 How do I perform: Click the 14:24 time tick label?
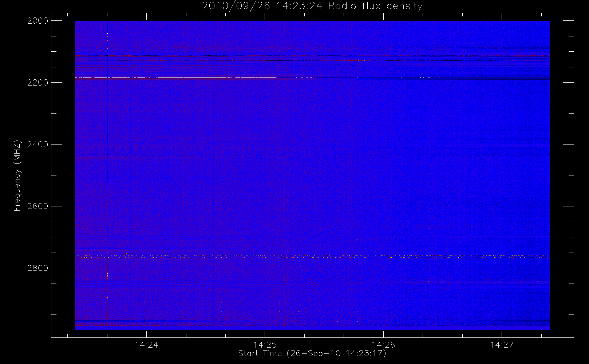click(x=146, y=345)
